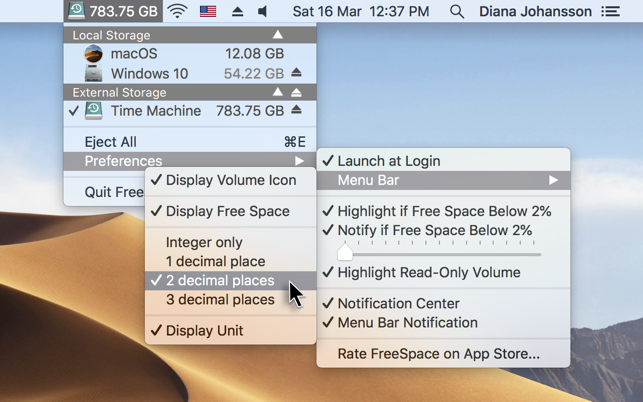This screenshot has width=643, height=402.
Task: Expand the Preferences submenu arrow
Action: (300, 161)
